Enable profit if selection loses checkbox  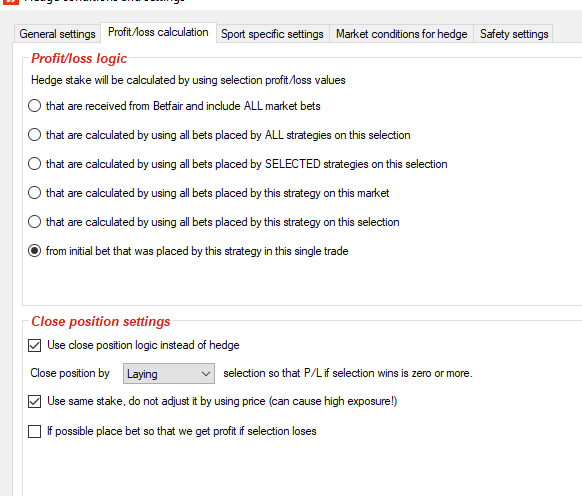[x=35, y=431]
